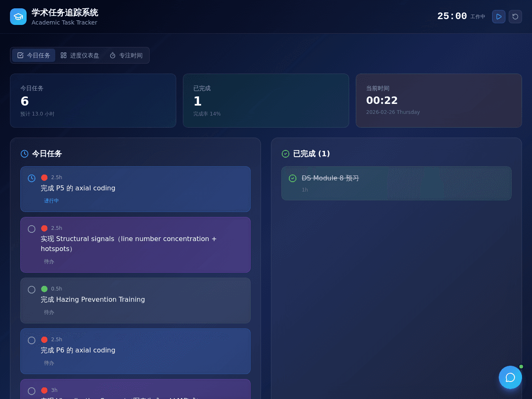532x399 pixels.
Task: Tick the circle on the 3h task
Action: pos(32,391)
